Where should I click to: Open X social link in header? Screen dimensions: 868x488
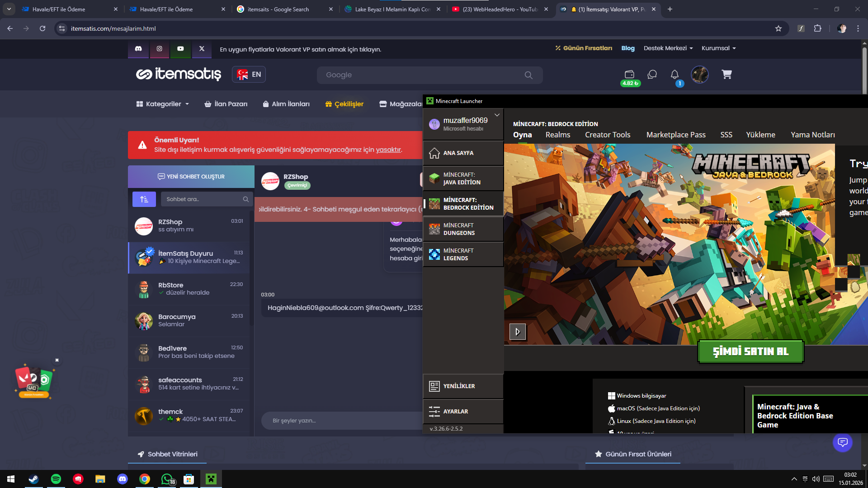202,49
